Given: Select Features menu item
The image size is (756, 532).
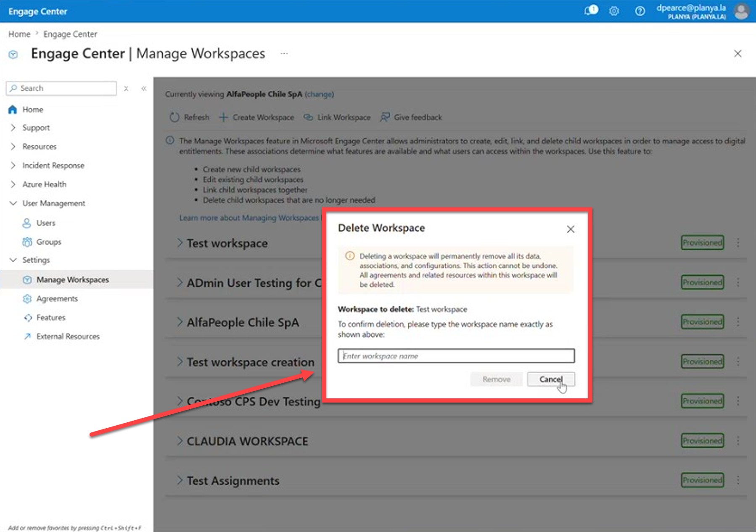Looking at the screenshot, I should coord(51,318).
